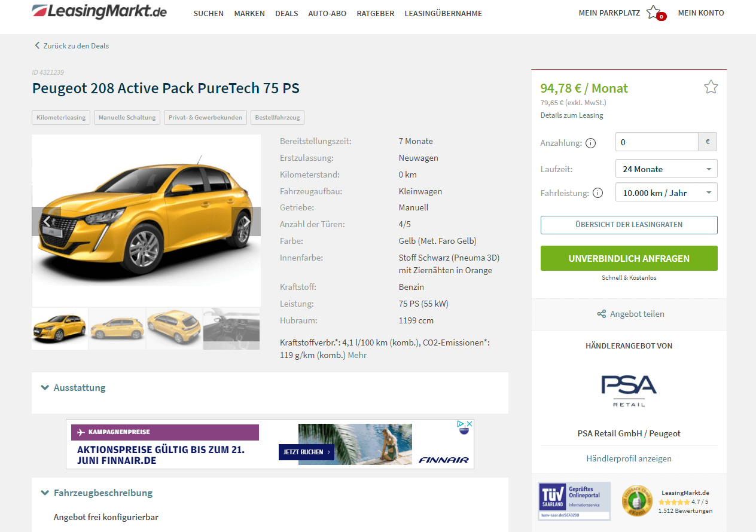The height and width of the screenshot is (532, 756).
Task: Click the value Gelb (Met. Faro Gelb)
Action: tap(438, 241)
